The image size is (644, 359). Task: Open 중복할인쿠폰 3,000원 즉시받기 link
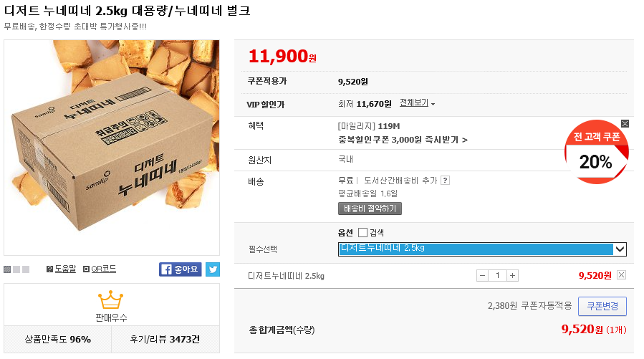click(403, 140)
